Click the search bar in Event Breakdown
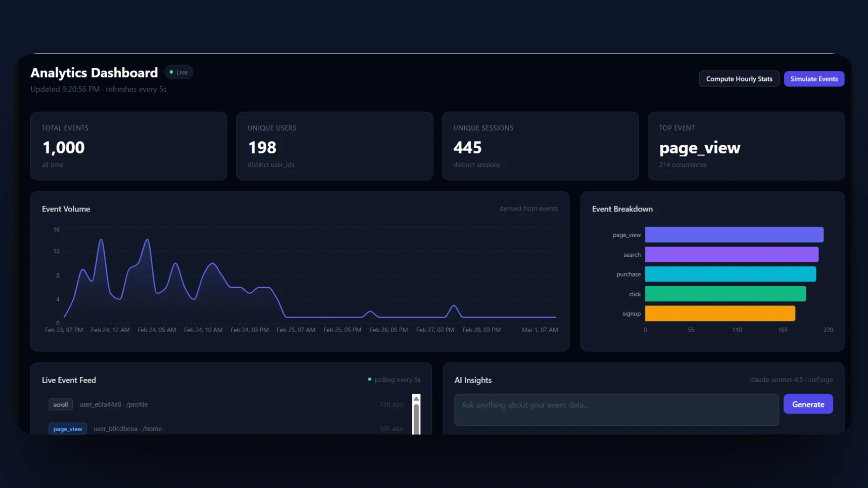868x488 pixels. (x=731, y=254)
